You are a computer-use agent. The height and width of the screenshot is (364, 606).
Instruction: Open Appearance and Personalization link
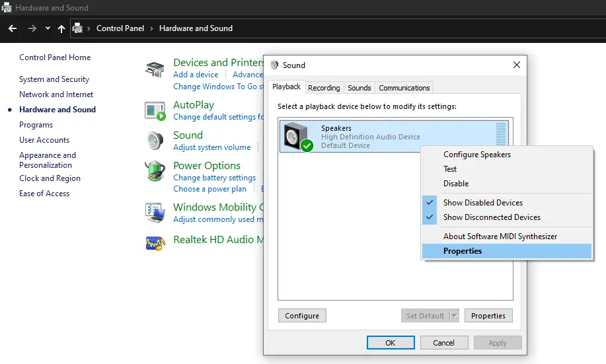[48, 160]
